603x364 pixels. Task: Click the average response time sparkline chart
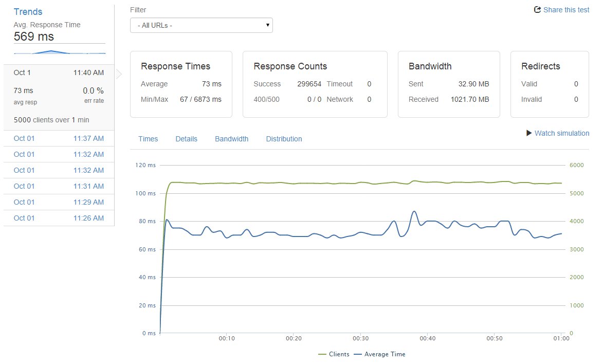point(59,52)
